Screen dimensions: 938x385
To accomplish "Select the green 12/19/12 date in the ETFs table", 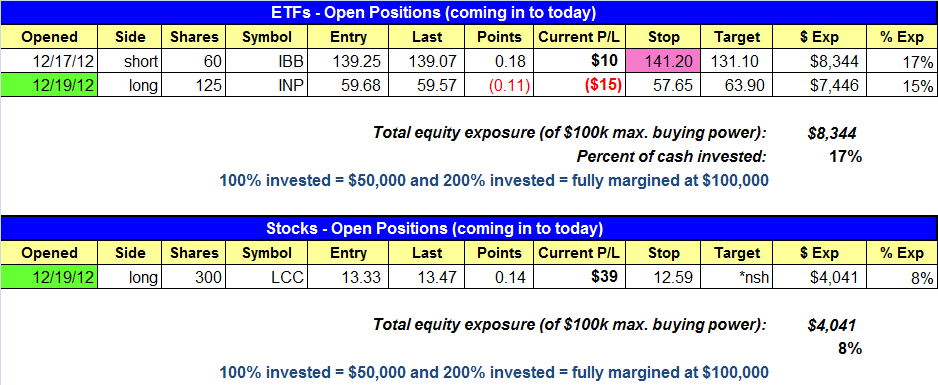I will click(49, 85).
